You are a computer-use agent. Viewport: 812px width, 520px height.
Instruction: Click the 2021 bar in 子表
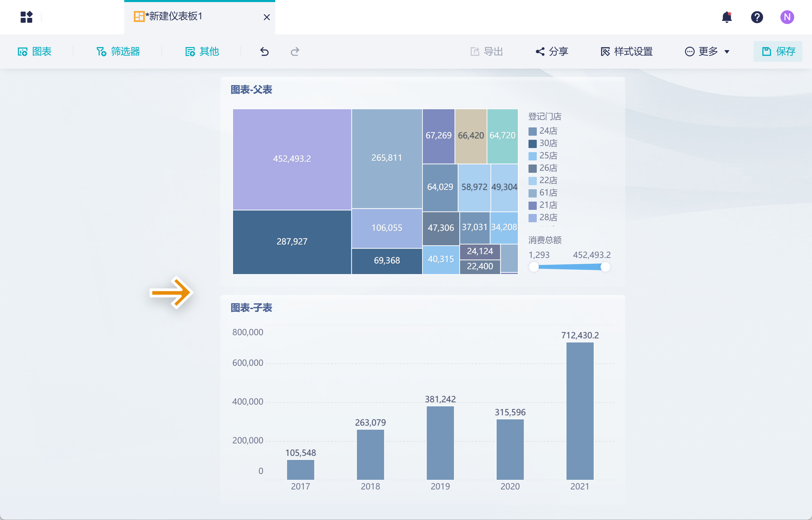point(580,411)
